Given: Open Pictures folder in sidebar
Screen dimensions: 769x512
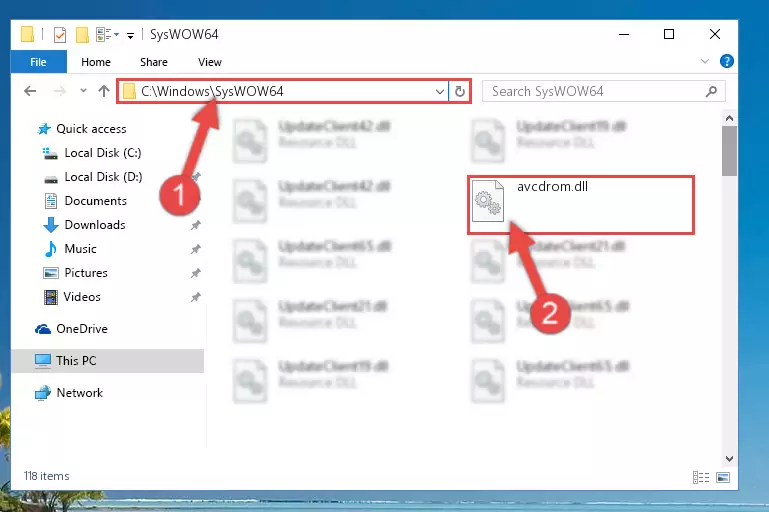Looking at the screenshot, I should click(x=86, y=273).
